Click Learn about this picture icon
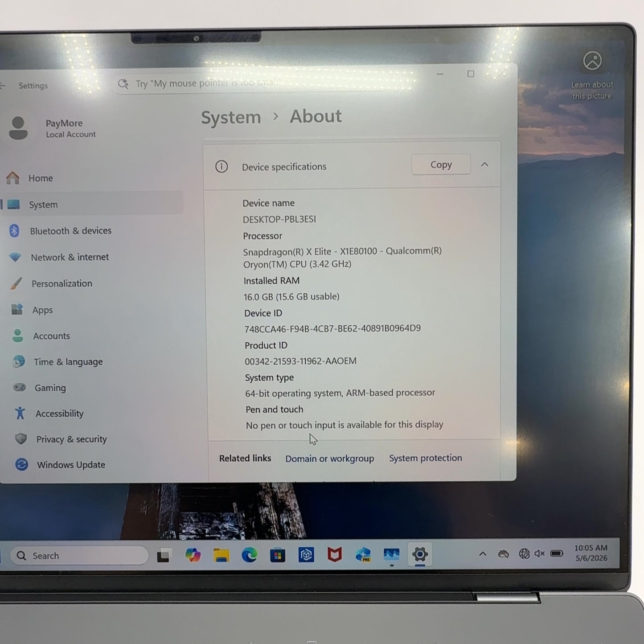 [592, 61]
